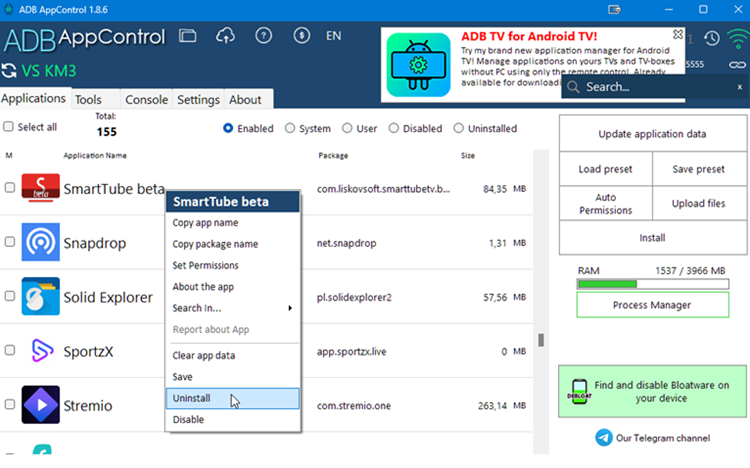The image size is (750, 468).
Task: Open the Telegram channel icon
Action: click(x=603, y=438)
